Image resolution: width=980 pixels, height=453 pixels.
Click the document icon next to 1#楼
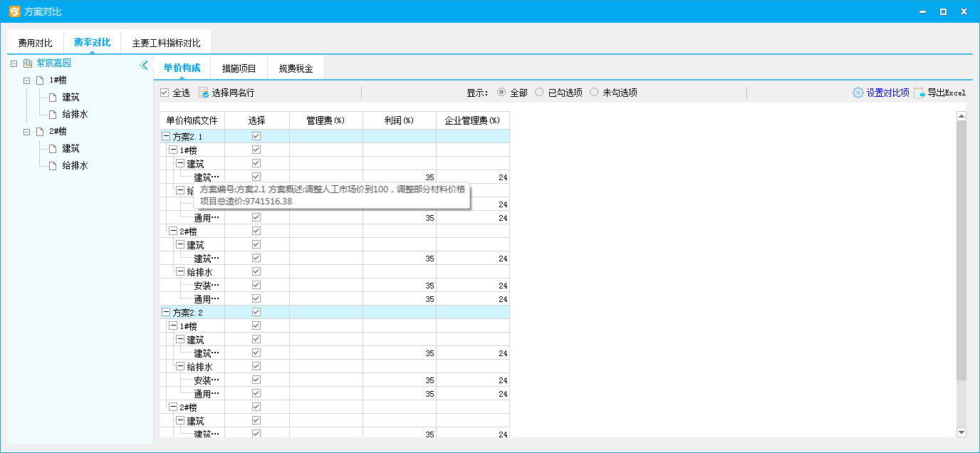pyautogui.click(x=40, y=80)
